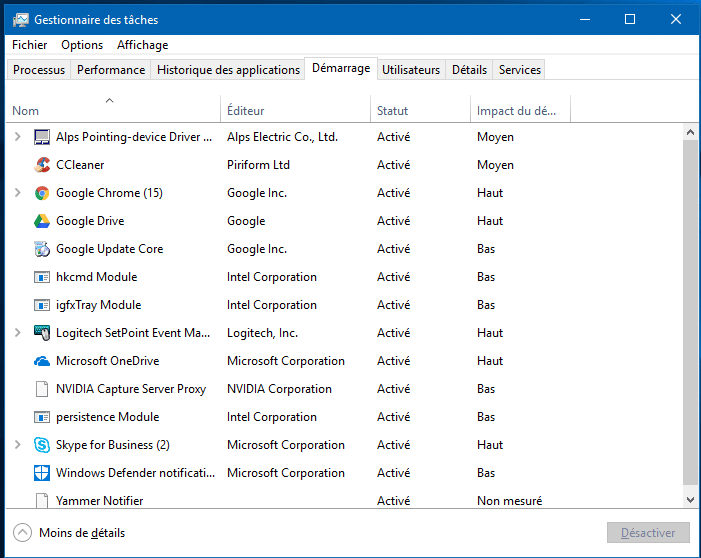Click the scrollbar down arrow
The image size is (701, 558).
[x=690, y=498]
